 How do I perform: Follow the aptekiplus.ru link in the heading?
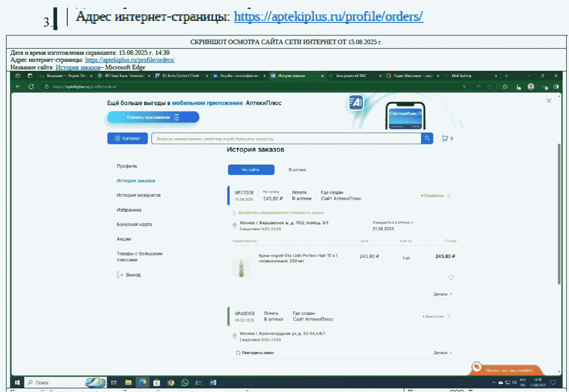point(328,16)
